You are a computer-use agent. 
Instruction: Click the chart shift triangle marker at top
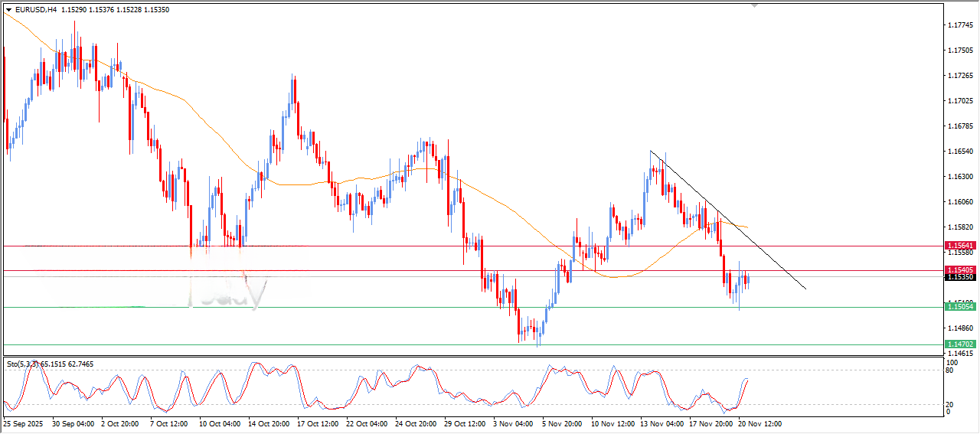(x=756, y=5)
